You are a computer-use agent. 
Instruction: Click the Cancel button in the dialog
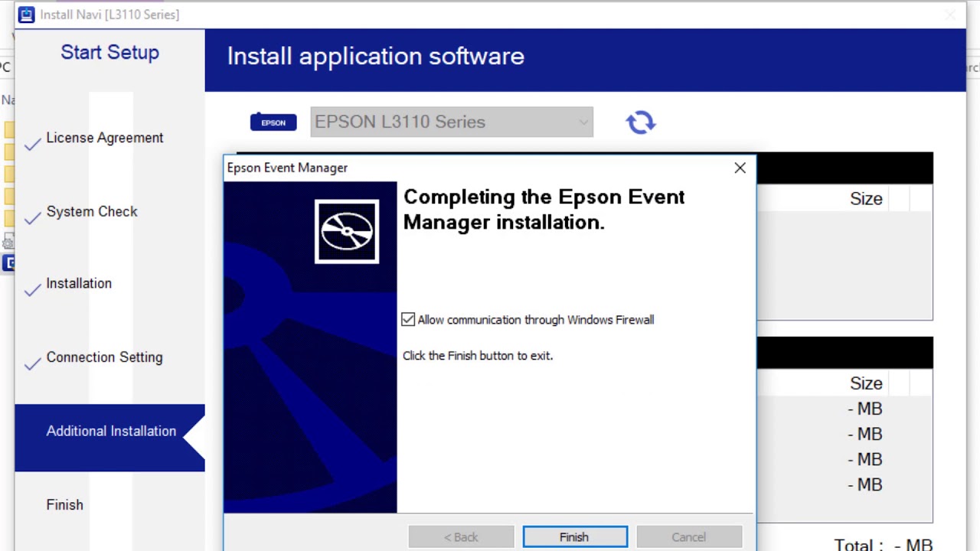pos(688,537)
